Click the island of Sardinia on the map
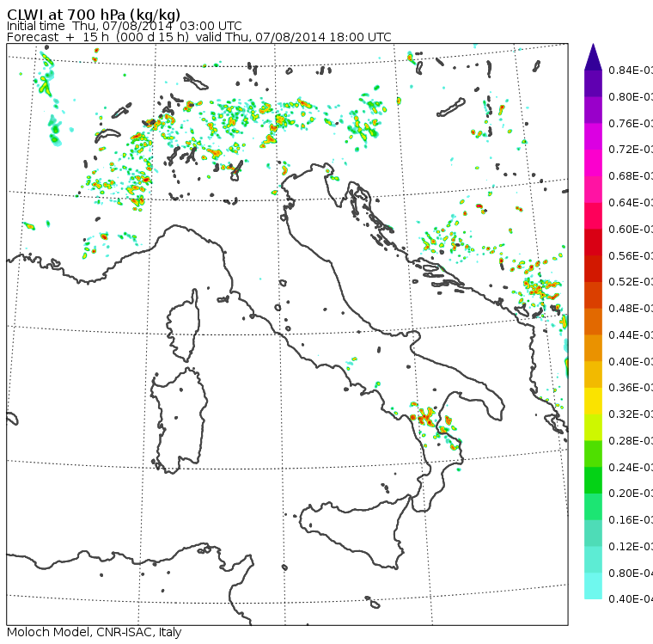 coord(179,421)
